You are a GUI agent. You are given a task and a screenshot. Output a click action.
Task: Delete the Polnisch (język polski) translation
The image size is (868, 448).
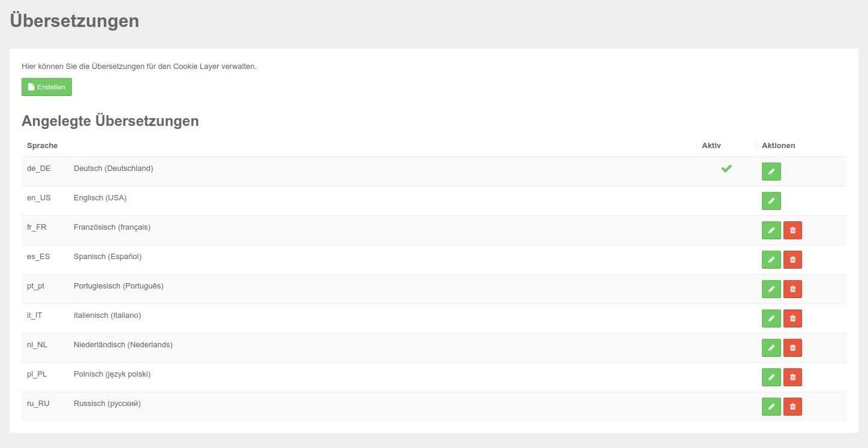pos(792,377)
